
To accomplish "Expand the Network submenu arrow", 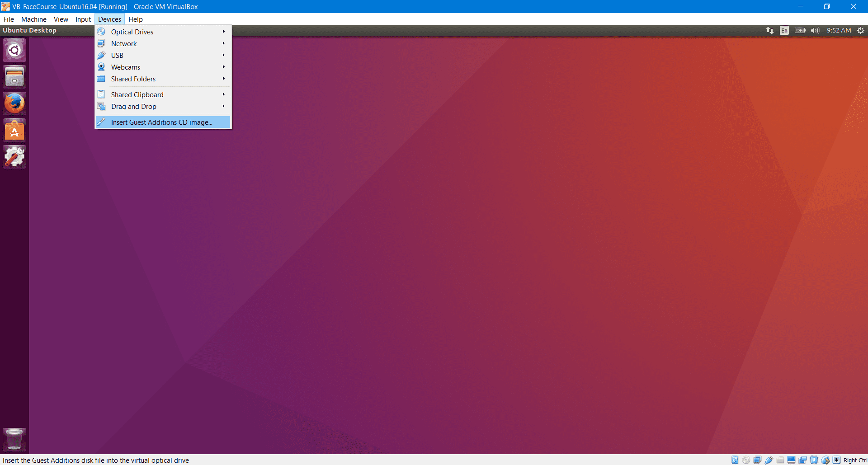I will tap(223, 43).
